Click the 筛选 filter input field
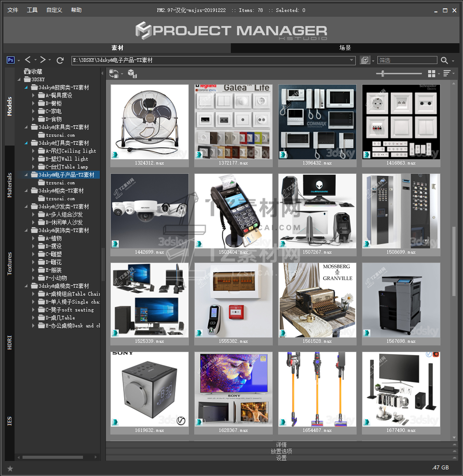463x476 pixels. coord(407,60)
